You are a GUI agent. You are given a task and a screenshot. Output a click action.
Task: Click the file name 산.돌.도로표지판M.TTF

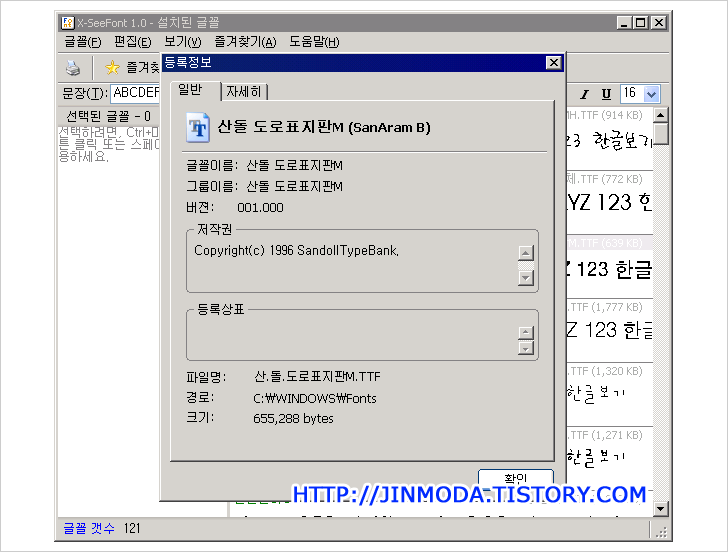tap(317, 377)
